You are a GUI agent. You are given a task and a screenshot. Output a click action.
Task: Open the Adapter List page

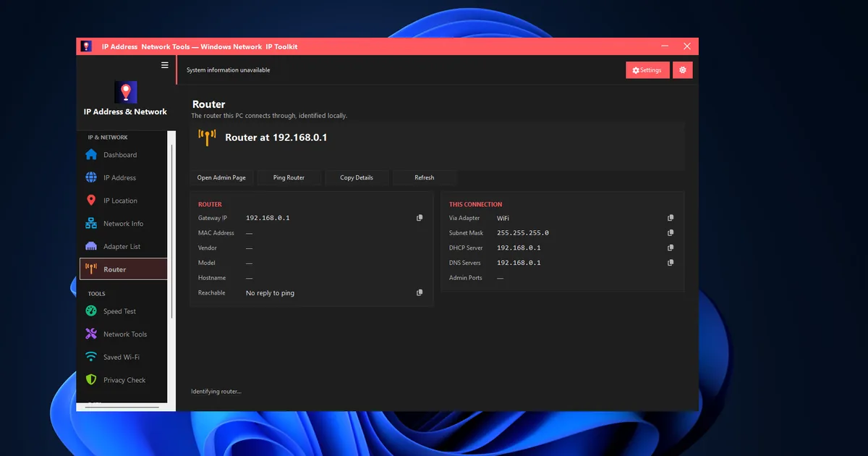tap(123, 246)
